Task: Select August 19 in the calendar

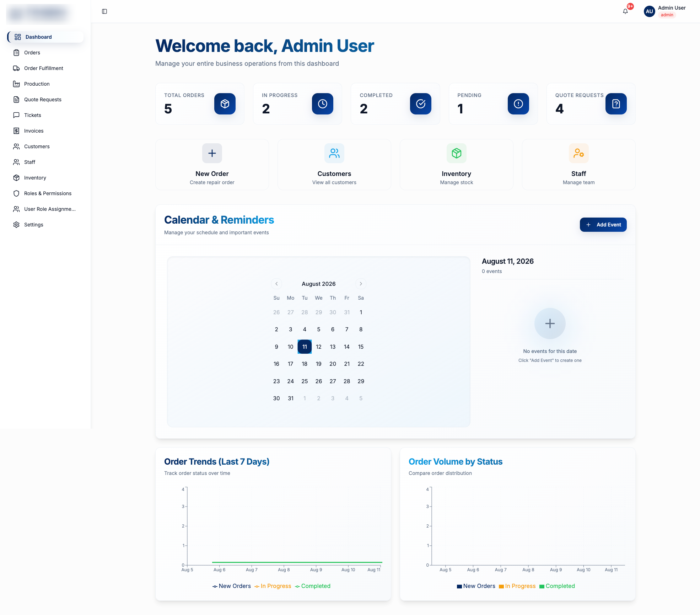Action: point(319,364)
